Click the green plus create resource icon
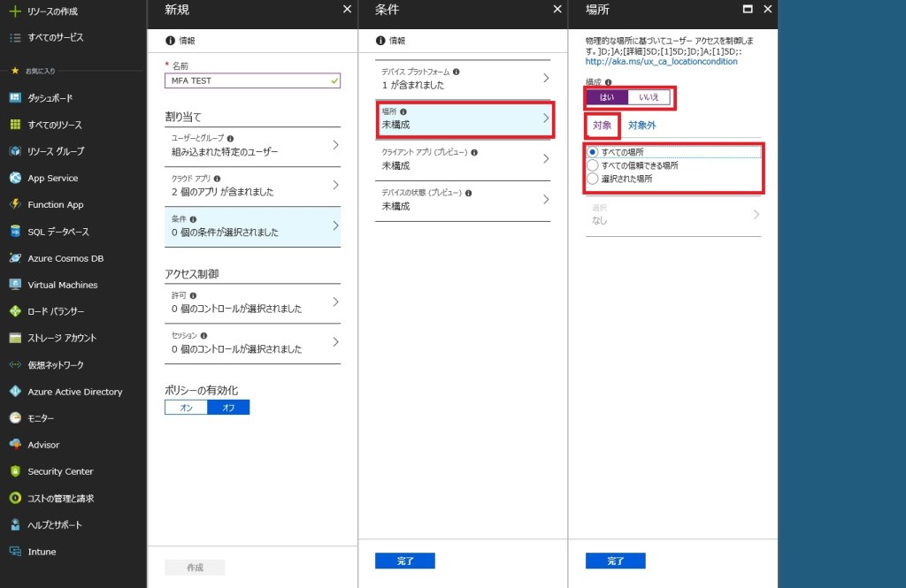Image resolution: width=906 pixels, height=588 pixels. coord(15,11)
